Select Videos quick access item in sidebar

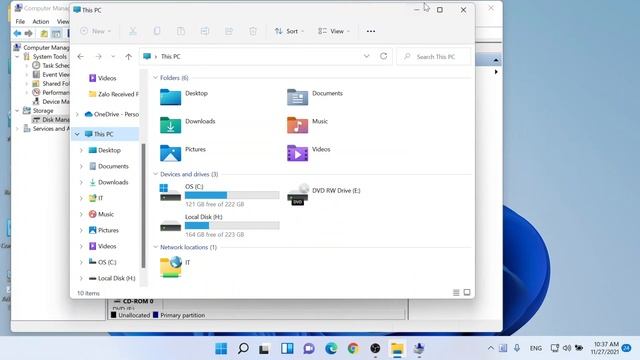[x=102, y=78]
